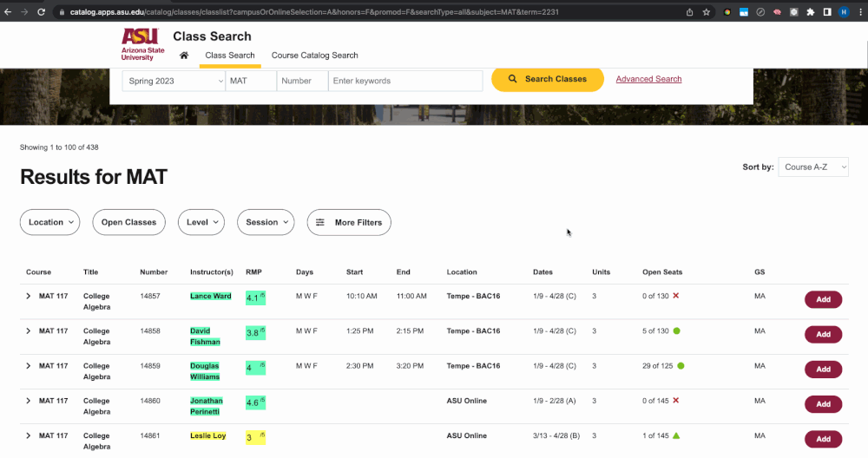The height and width of the screenshot is (458, 868).
Task: Add class 14860 with Jonathan Perinetti
Action: (823, 404)
